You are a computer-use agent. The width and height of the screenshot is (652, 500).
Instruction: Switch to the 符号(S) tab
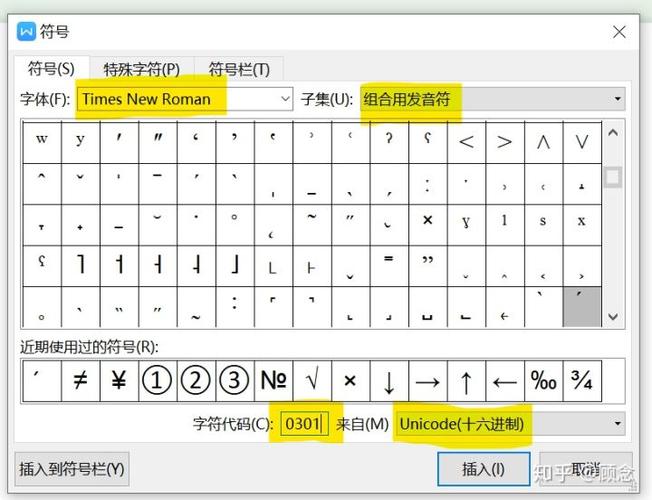point(52,69)
